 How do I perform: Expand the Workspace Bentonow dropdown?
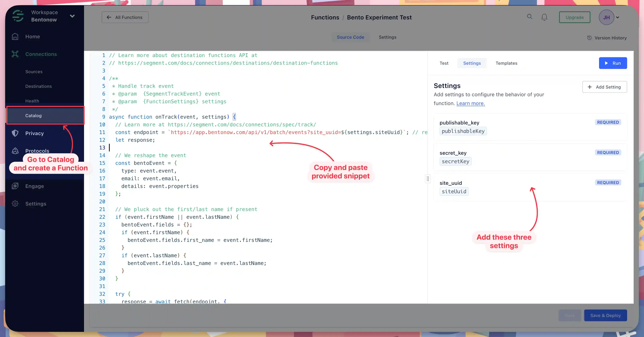click(72, 16)
